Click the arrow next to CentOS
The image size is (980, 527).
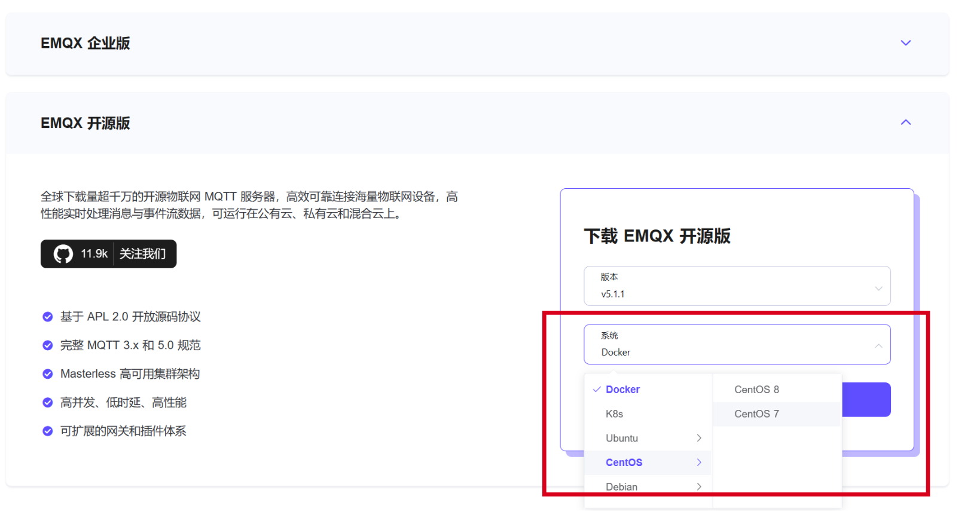point(699,462)
